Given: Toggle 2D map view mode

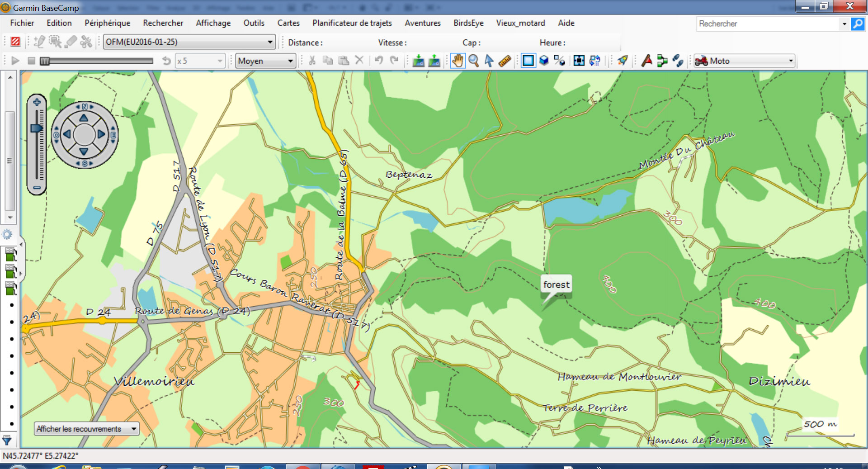Looking at the screenshot, I should (528, 61).
